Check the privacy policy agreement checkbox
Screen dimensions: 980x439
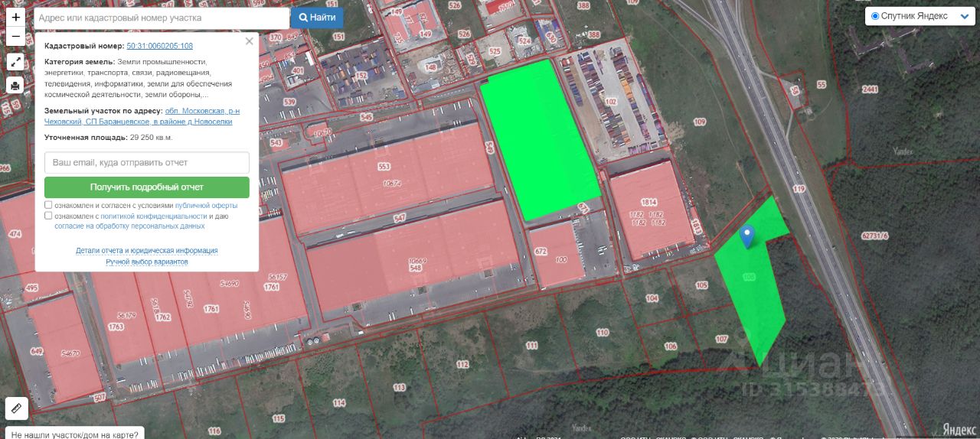48,216
